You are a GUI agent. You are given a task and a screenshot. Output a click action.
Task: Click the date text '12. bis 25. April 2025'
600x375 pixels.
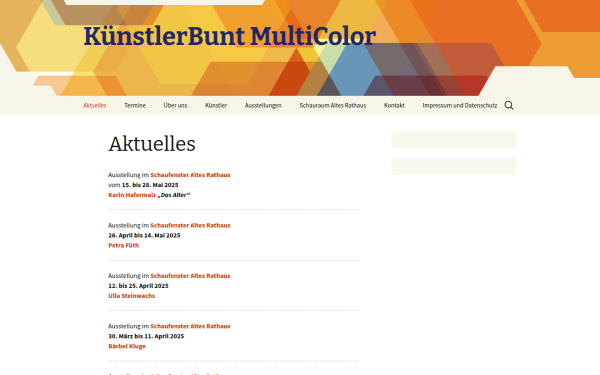[x=138, y=286]
